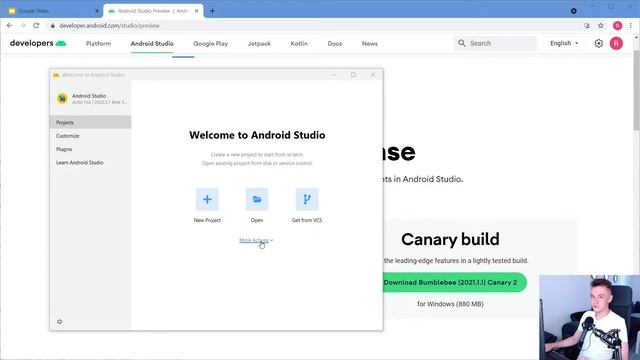The image size is (640, 360).
Task: Select Plugins in the welcome sidebar
Action: 90,149
